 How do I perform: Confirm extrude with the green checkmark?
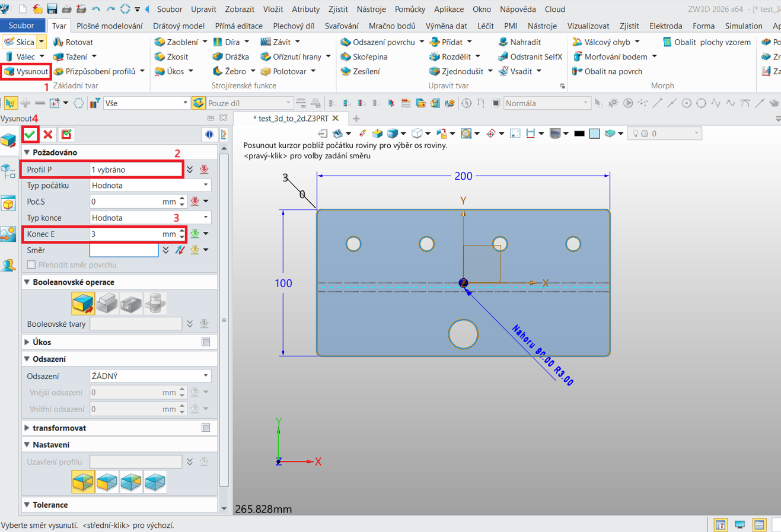pos(30,135)
